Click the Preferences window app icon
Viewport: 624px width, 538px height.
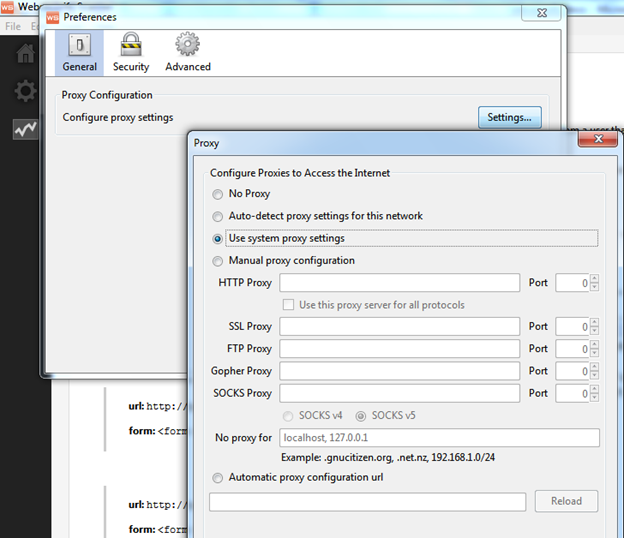[x=52, y=17]
